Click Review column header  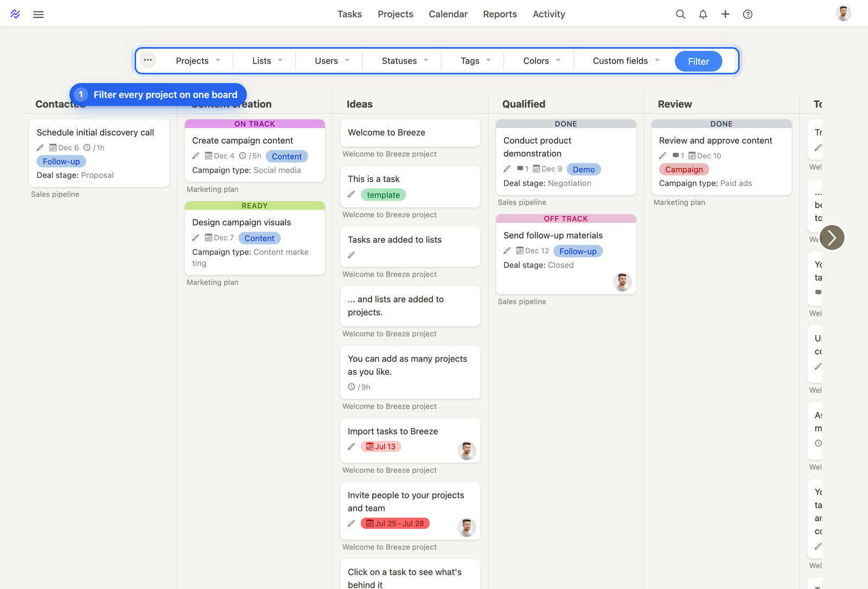675,104
